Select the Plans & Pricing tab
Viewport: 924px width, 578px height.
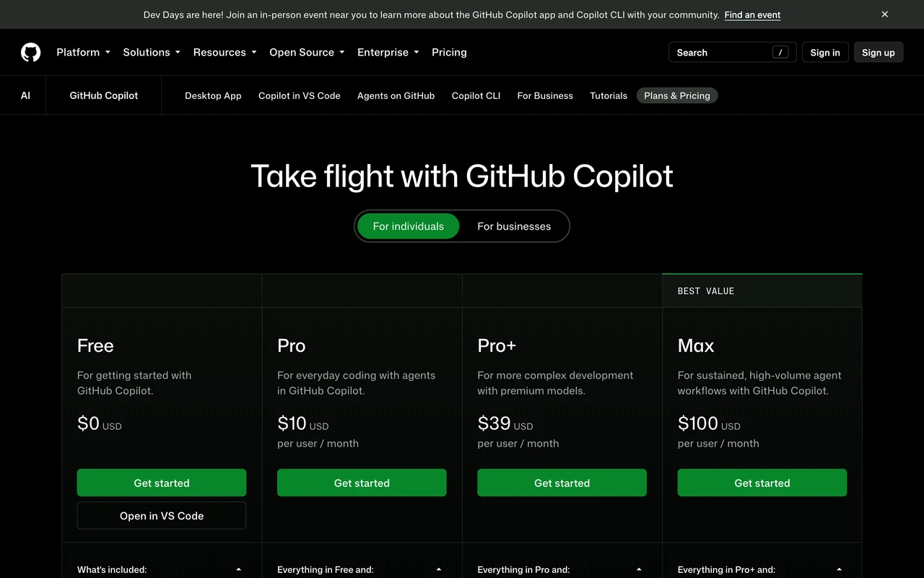(x=677, y=95)
